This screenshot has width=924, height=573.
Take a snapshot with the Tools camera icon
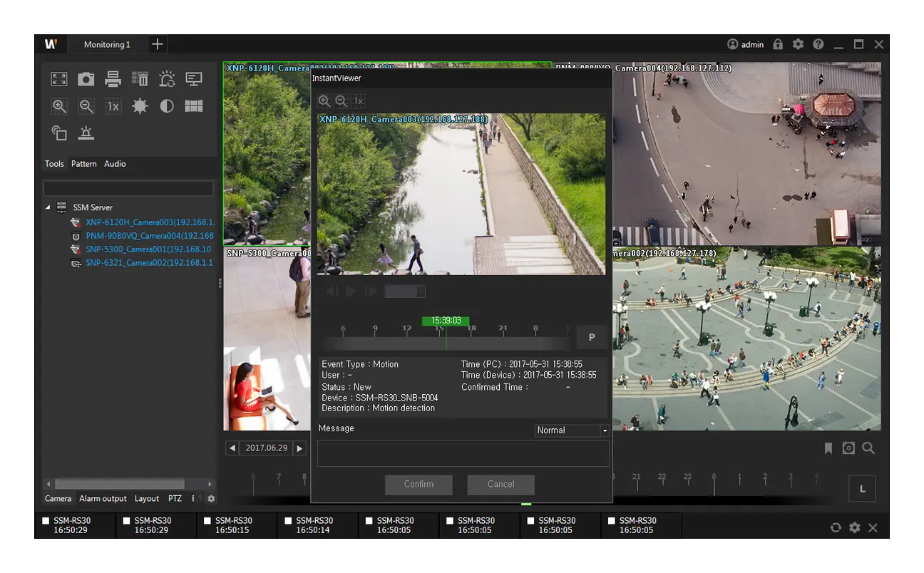point(86,79)
